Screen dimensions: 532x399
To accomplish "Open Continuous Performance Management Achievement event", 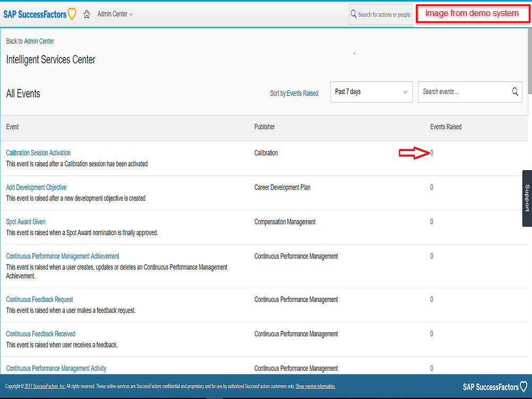I will (63, 256).
